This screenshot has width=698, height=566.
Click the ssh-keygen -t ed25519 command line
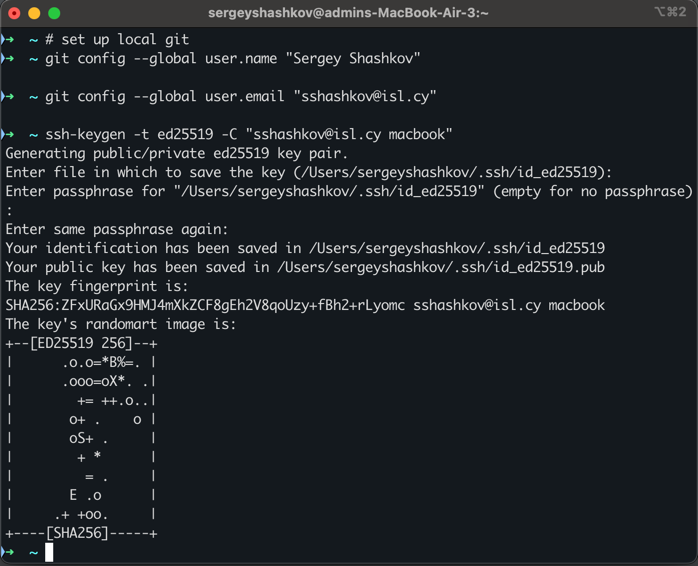pos(249,135)
